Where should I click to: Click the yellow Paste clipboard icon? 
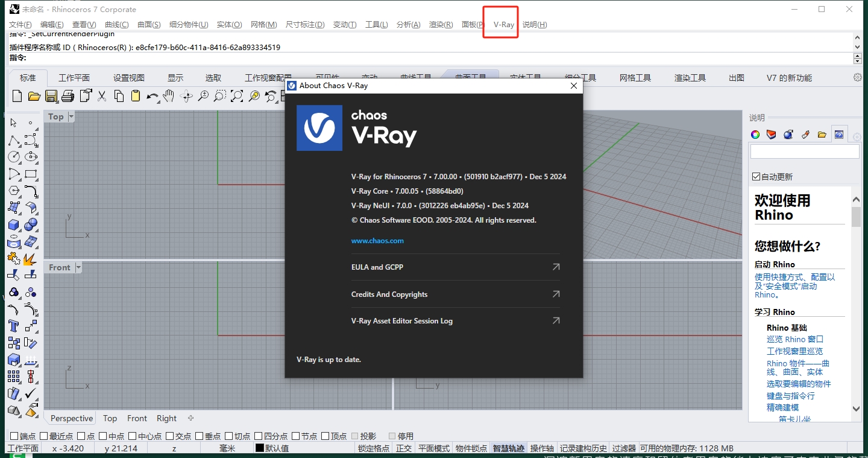coord(136,96)
